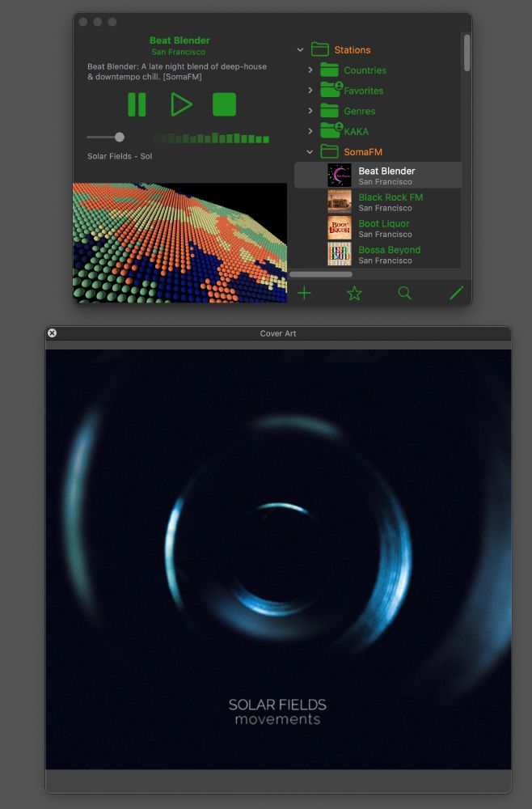This screenshot has height=809, width=532.
Task: Collapse the SomaFM folder chevron
Action: 310,152
